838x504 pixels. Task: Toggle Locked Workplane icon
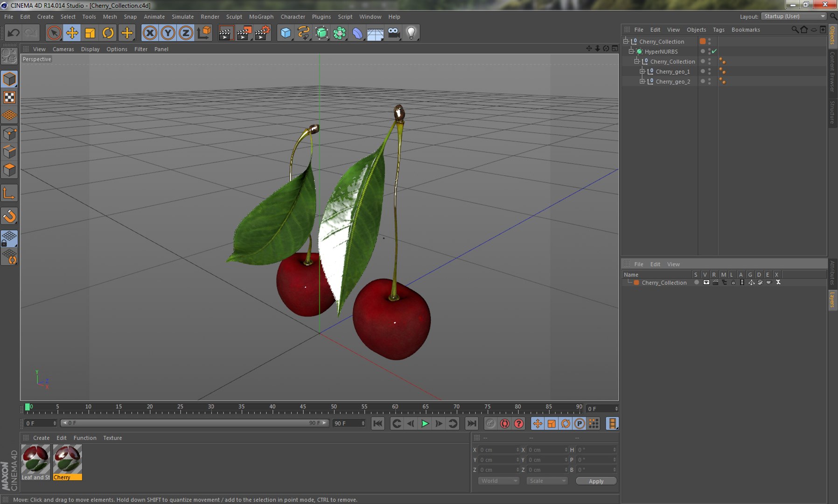[x=9, y=238]
